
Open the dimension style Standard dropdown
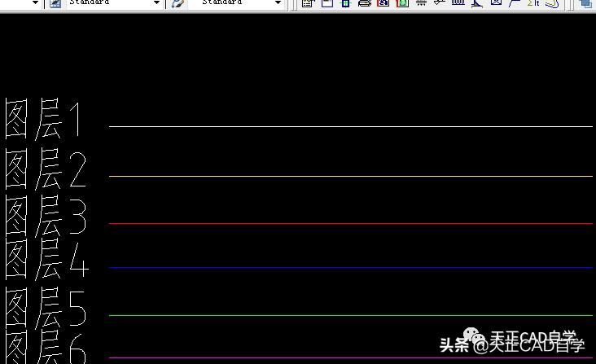click(156, 2)
